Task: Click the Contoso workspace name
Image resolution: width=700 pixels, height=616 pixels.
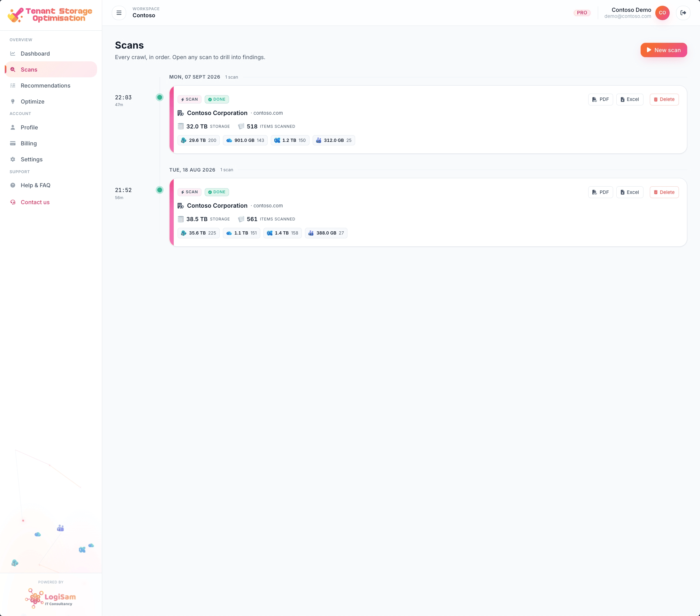Action: (144, 15)
